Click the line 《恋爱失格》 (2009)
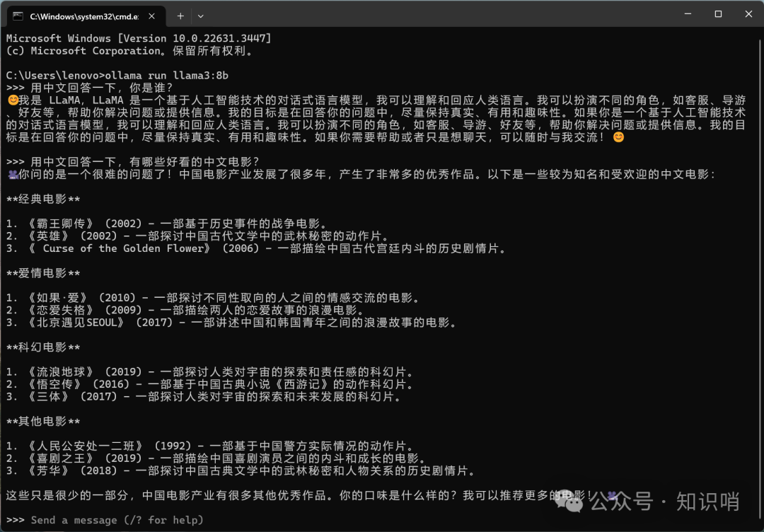 (x=185, y=310)
